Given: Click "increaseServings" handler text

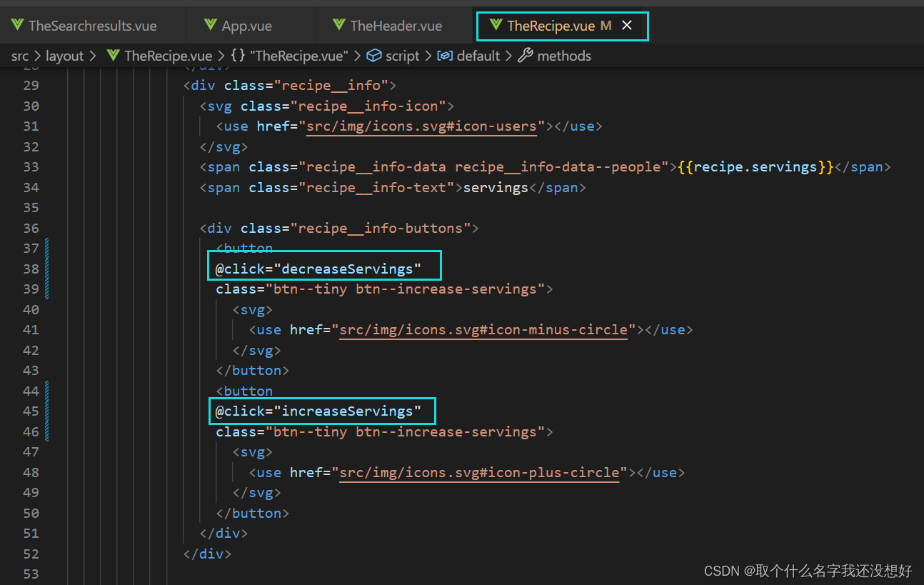Looking at the screenshot, I should pos(347,411).
